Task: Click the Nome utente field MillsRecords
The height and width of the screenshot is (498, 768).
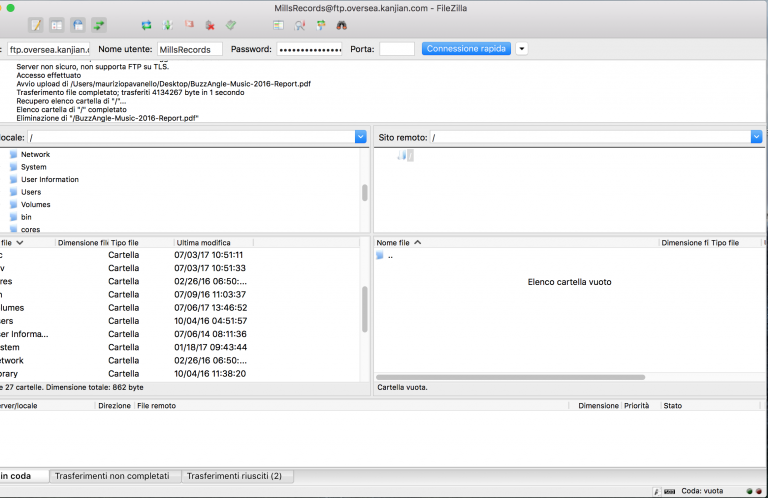Action: point(190,49)
